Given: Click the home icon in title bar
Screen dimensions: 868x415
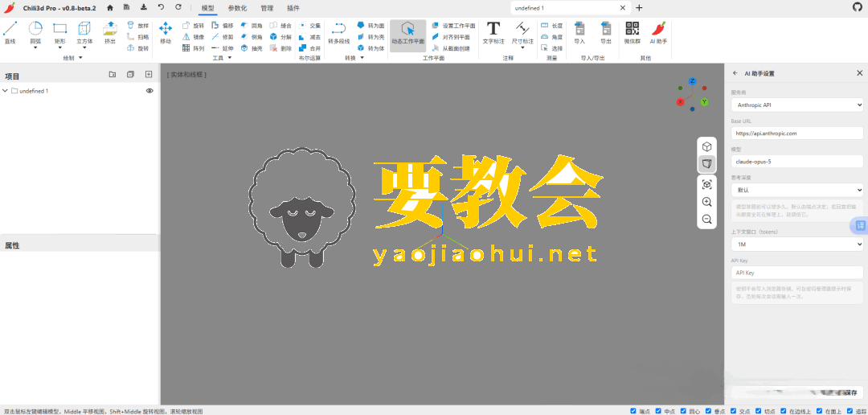Looking at the screenshot, I should coord(110,8).
